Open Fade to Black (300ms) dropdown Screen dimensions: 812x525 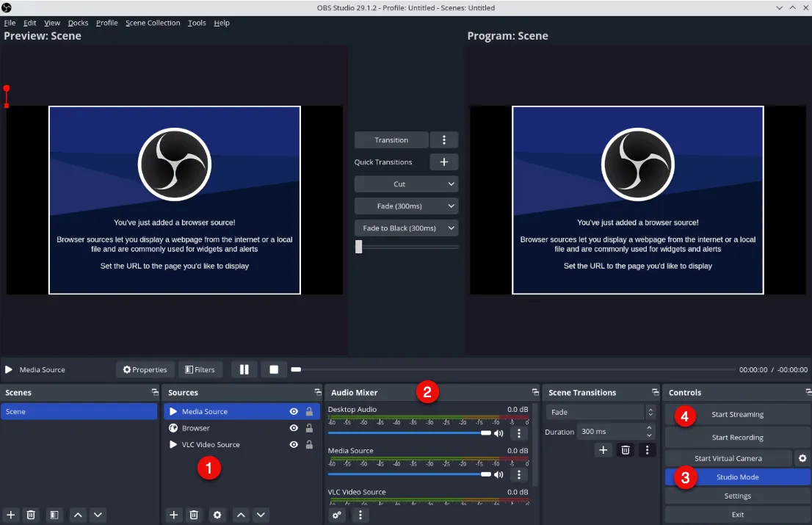406,228
